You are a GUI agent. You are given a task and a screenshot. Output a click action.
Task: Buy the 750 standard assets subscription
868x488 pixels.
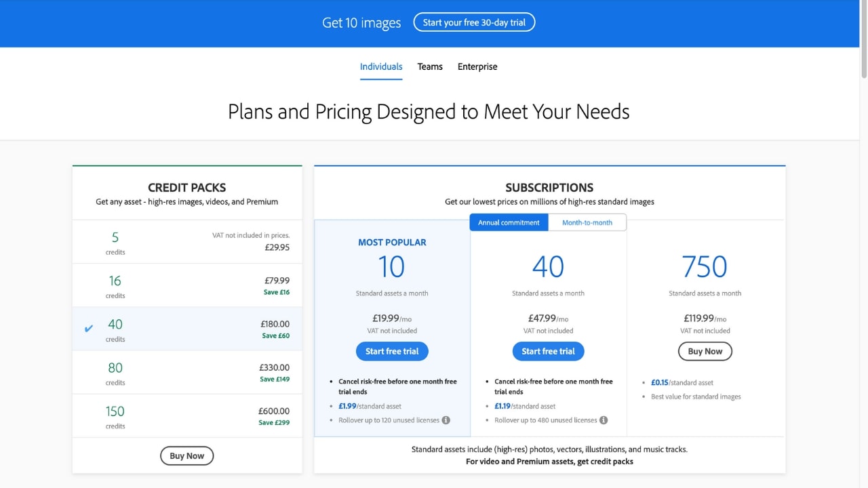tap(705, 351)
